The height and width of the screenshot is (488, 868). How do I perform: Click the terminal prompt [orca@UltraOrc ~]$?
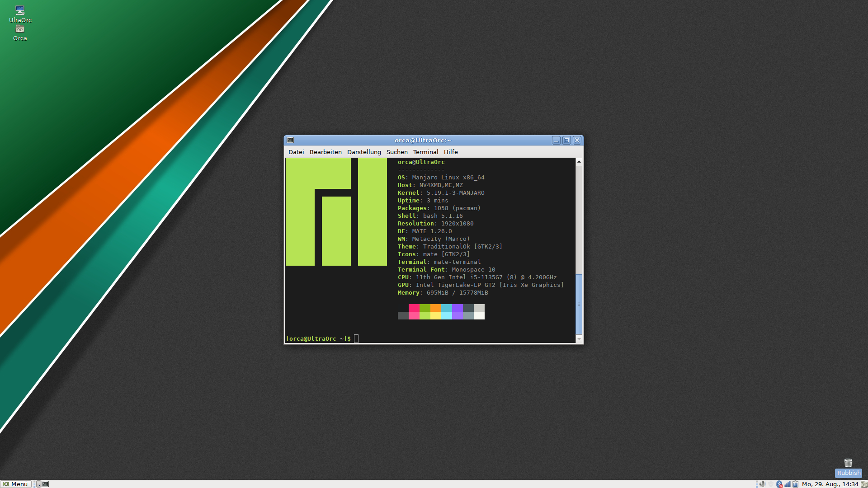click(x=318, y=338)
